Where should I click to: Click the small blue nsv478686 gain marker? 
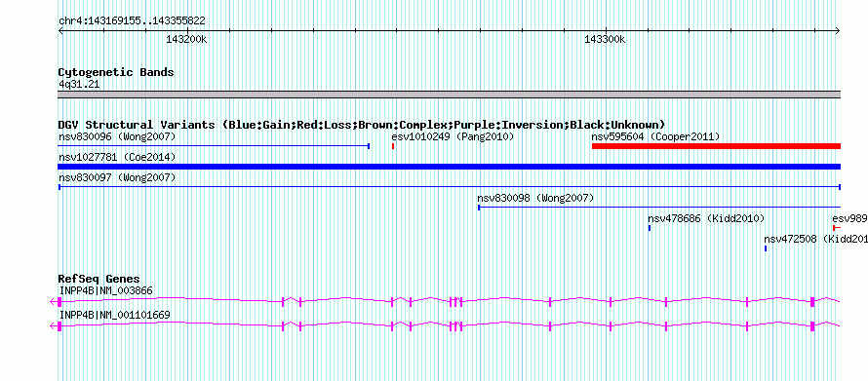(x=650, y=228)
